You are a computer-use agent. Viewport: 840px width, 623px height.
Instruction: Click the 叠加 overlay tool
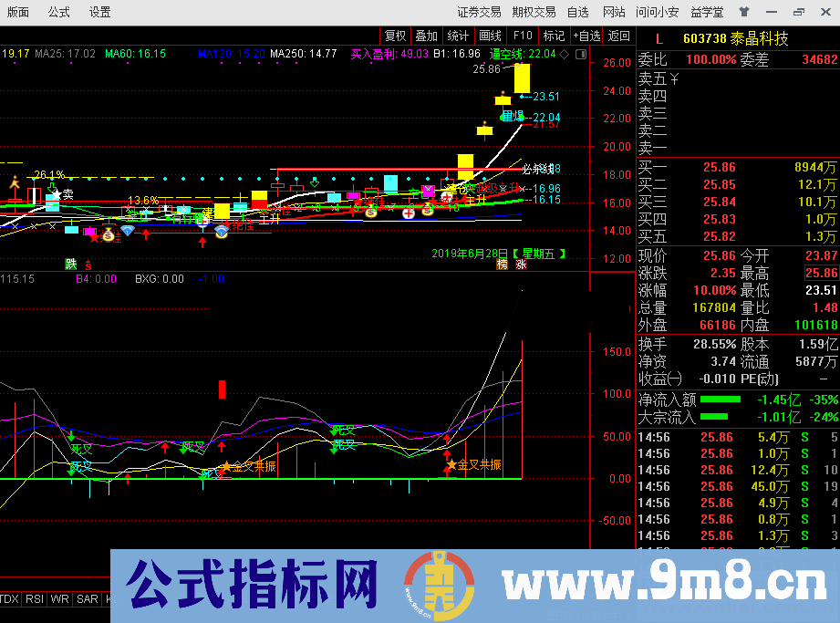428,36
